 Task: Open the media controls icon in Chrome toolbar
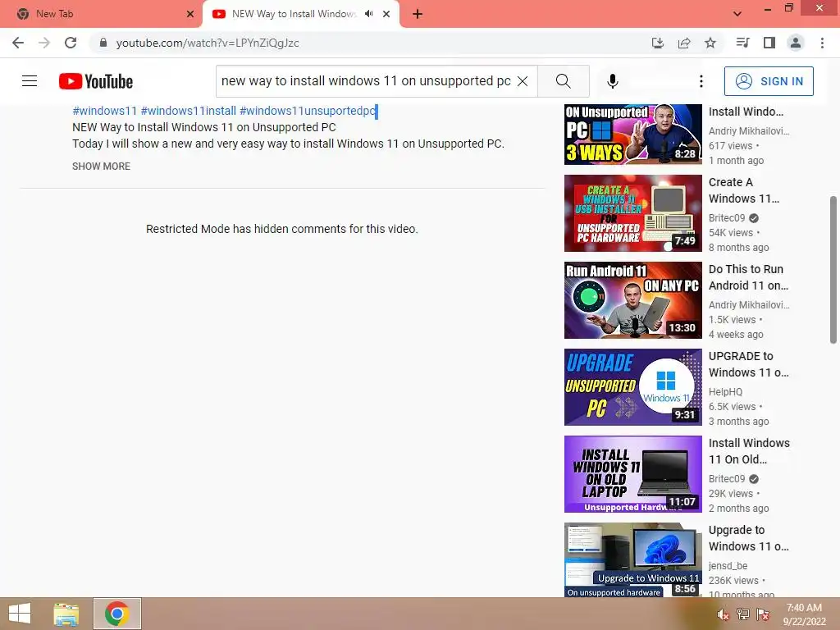tap(742, 43)
